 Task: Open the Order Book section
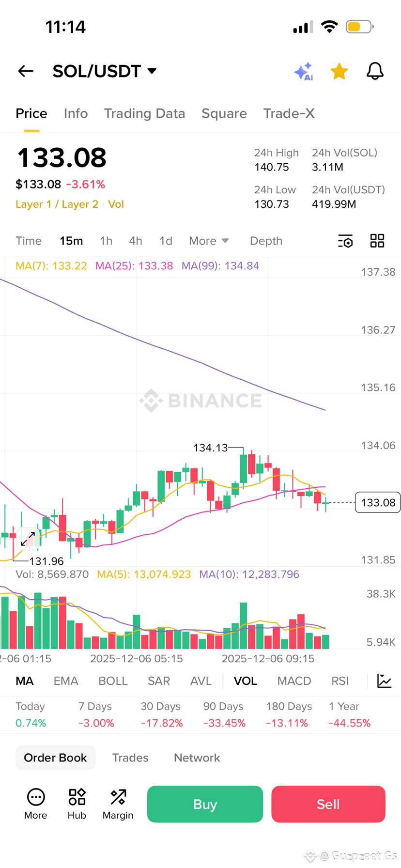click(55, 758)
